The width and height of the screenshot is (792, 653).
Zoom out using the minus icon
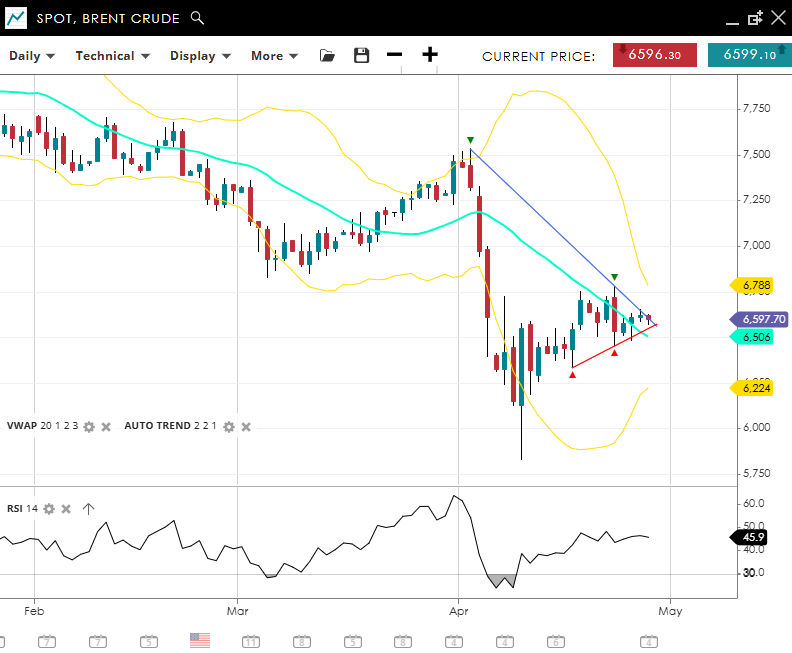(x=394, y=55)
